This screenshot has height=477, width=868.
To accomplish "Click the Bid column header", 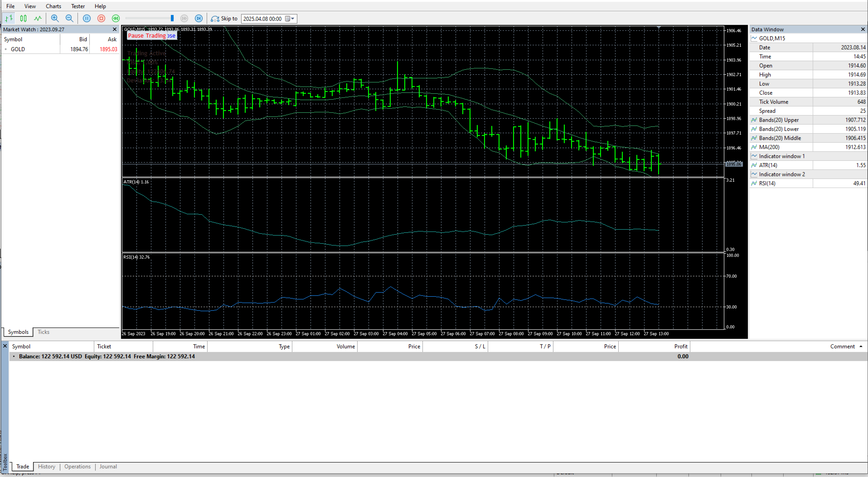I will [75, 39].
